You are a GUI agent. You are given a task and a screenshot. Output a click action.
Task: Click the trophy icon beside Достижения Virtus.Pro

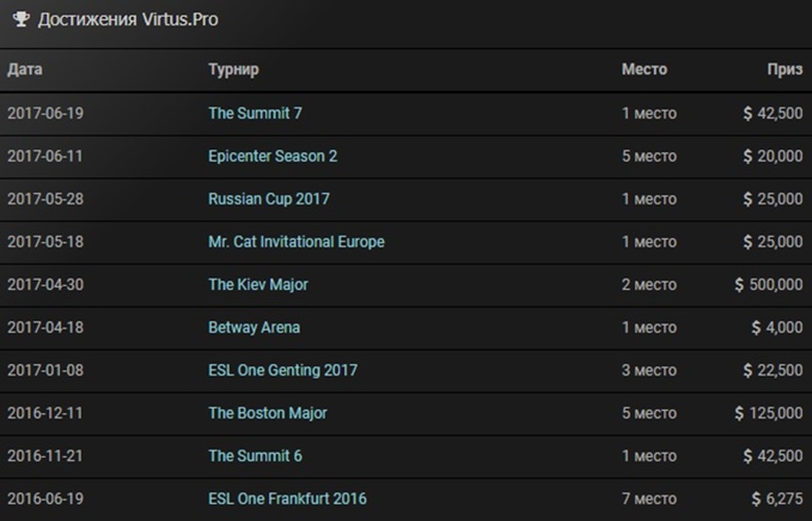21,19
